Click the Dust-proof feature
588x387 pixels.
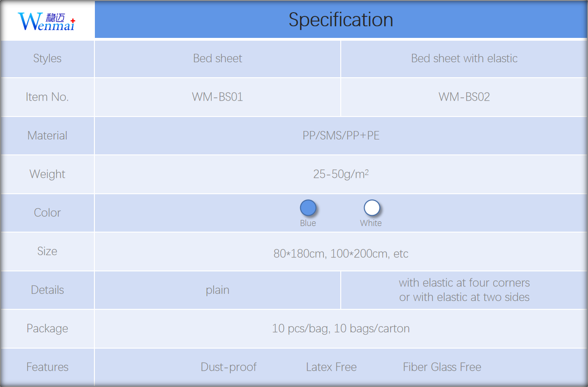tap(229, 367)
